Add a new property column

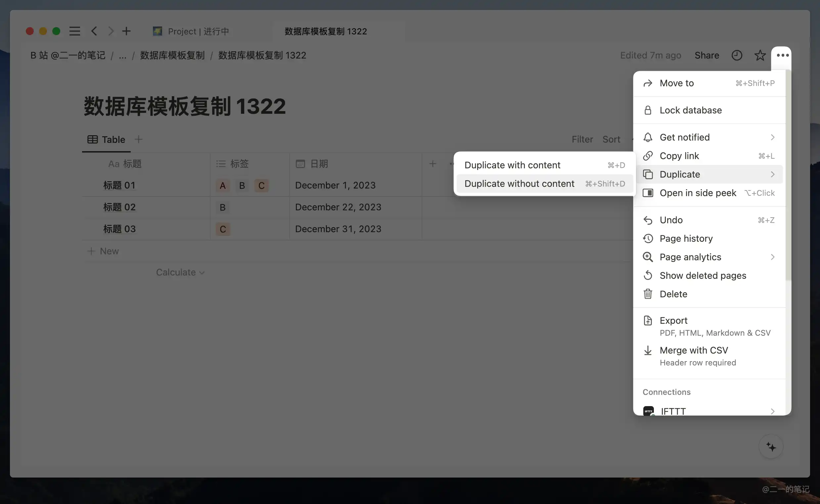tap(433, 164)
